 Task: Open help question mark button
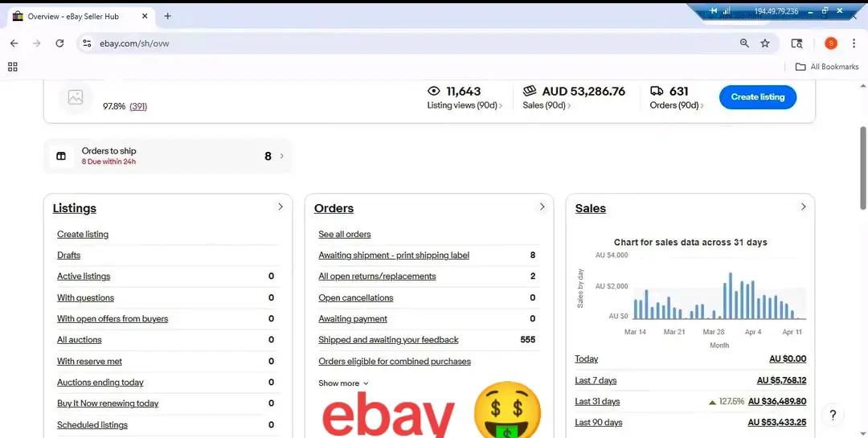tap(833, 415)
